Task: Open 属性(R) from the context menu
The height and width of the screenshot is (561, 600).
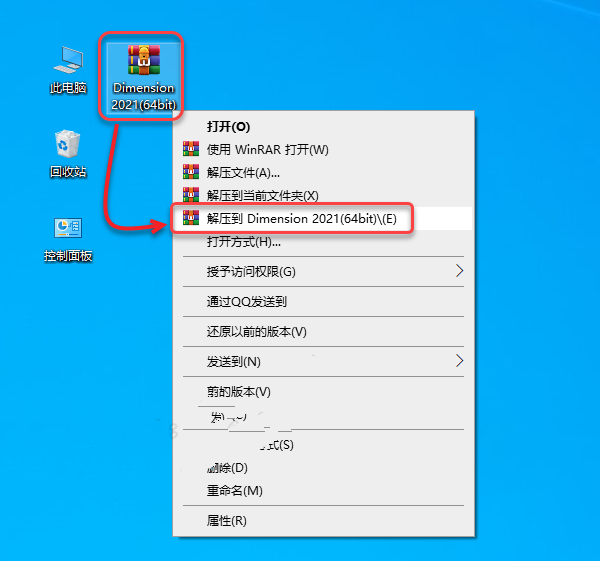Action: [324, 520]
